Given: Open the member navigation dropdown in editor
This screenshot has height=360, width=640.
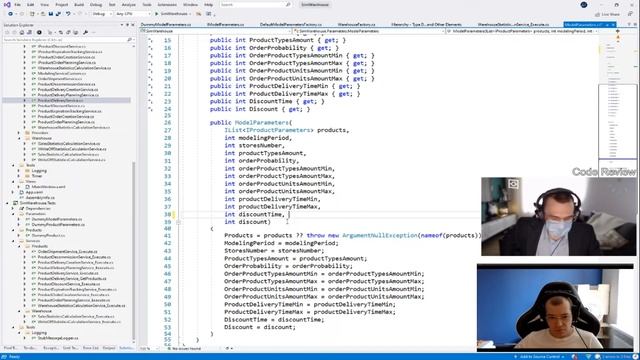Looking at the screenshot, I should coord(522,31).
